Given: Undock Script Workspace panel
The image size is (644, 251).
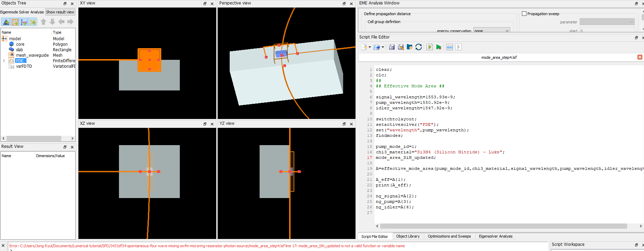Looking at the screenshot, I should point(636,245).
